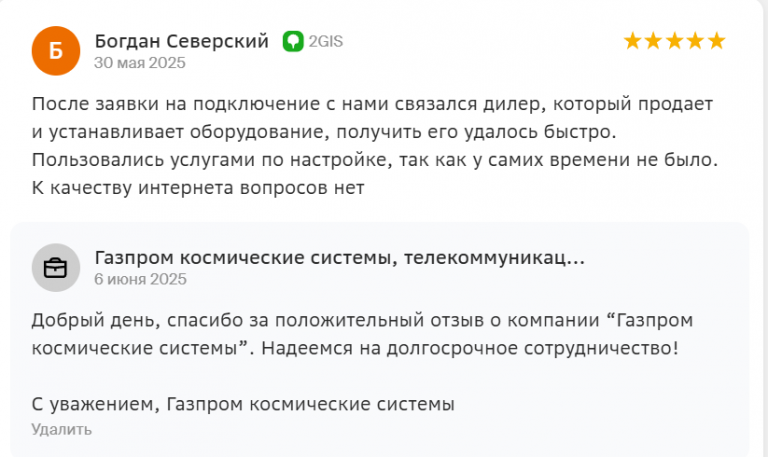The image size is (768, 457).
Task: Click the signature "С уважением, Газпром космические системы"
Action: [x=243, y=404]
